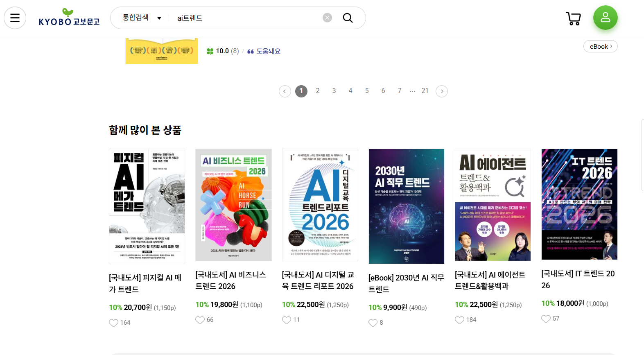
Task: Open the eBook link button
Action: click(x=601, y=47)
